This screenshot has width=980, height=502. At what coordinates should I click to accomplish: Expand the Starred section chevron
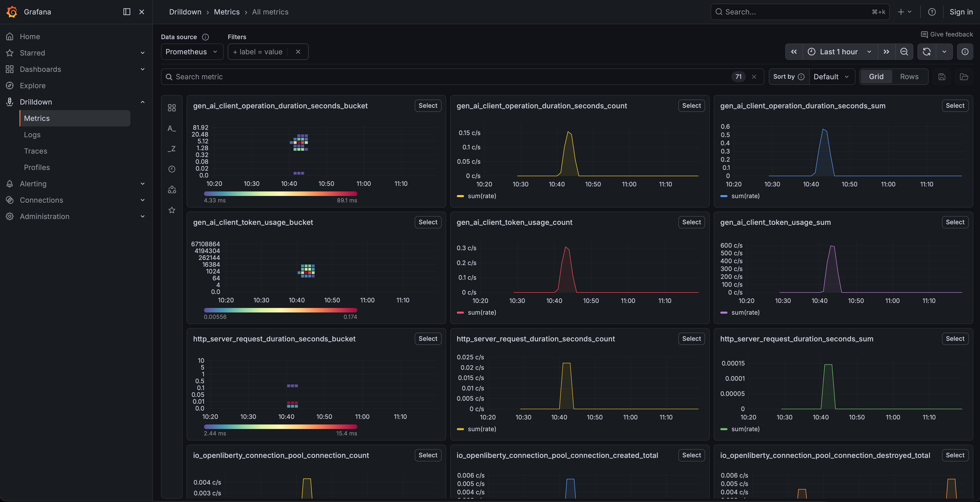143,53
